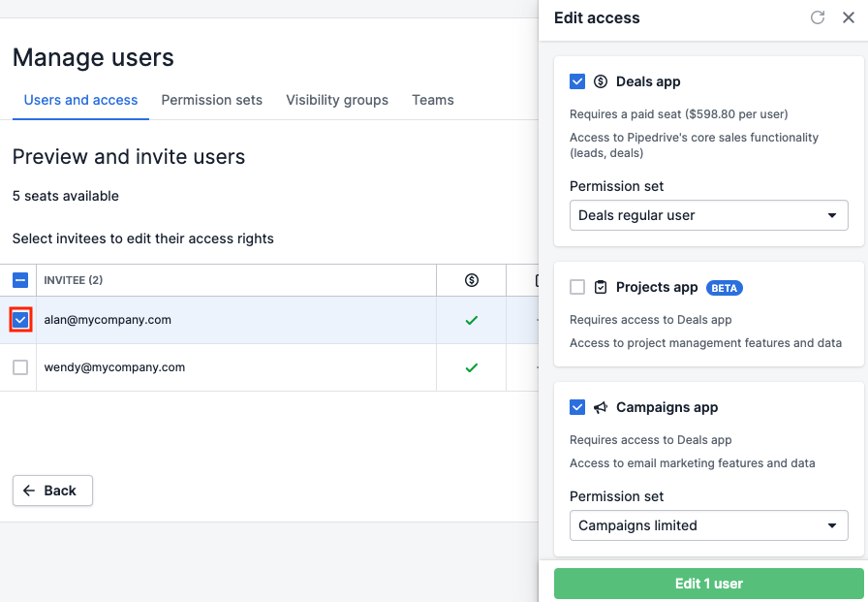Screen dimensions: 868x602
Task: Enable the Projects app checkbox
Action: [x=577, y=287]
